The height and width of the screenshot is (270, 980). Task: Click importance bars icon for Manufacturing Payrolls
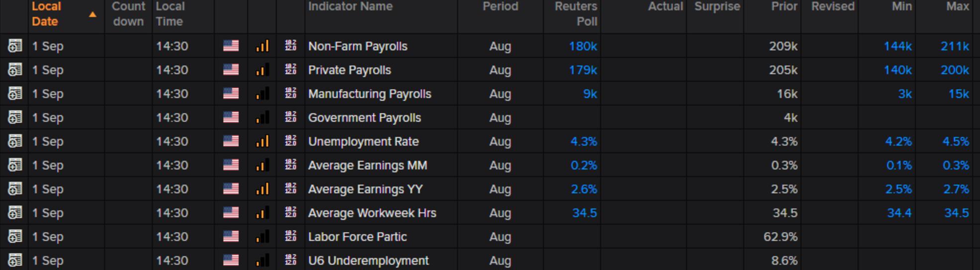coord(262,93)
